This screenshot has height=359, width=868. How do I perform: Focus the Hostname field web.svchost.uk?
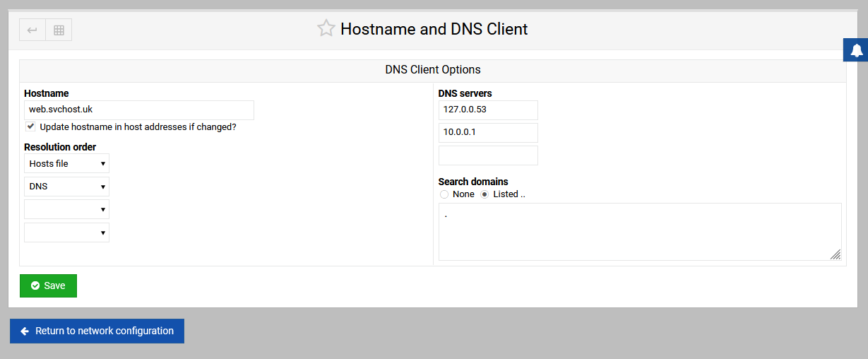[x=139, y=110]
